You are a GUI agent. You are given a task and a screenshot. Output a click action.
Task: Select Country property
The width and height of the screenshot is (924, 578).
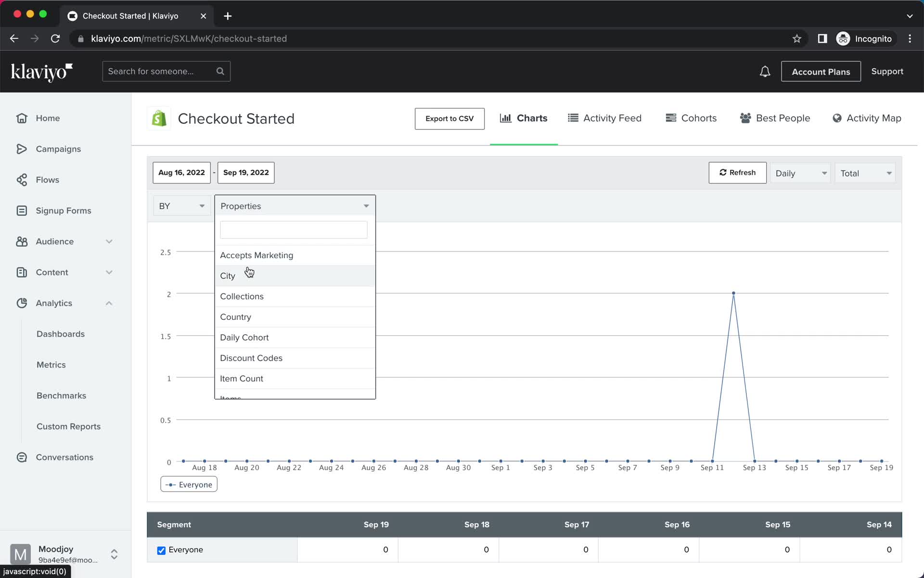click(295, 317)
